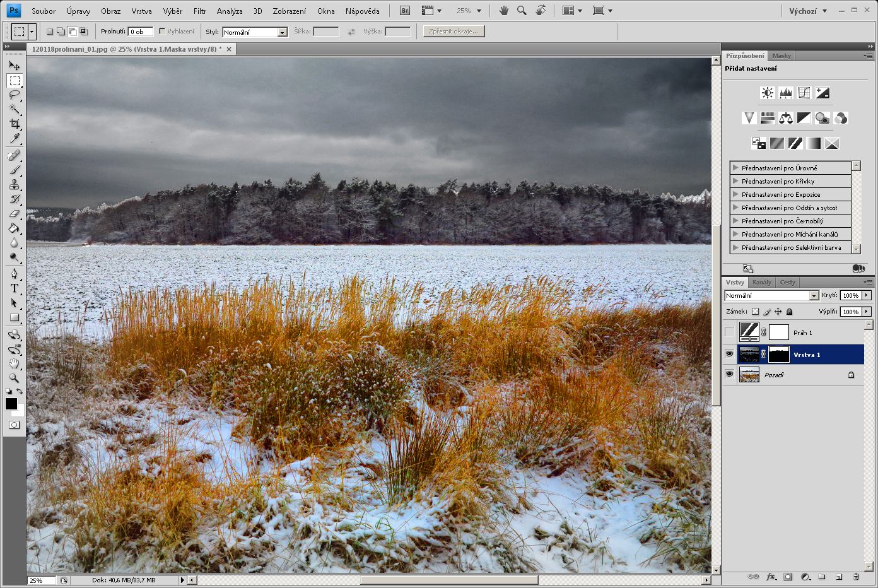Screen dimensions: 878x588
Task: Hide the Vrstva 1 layer
Action: [730, 355]
